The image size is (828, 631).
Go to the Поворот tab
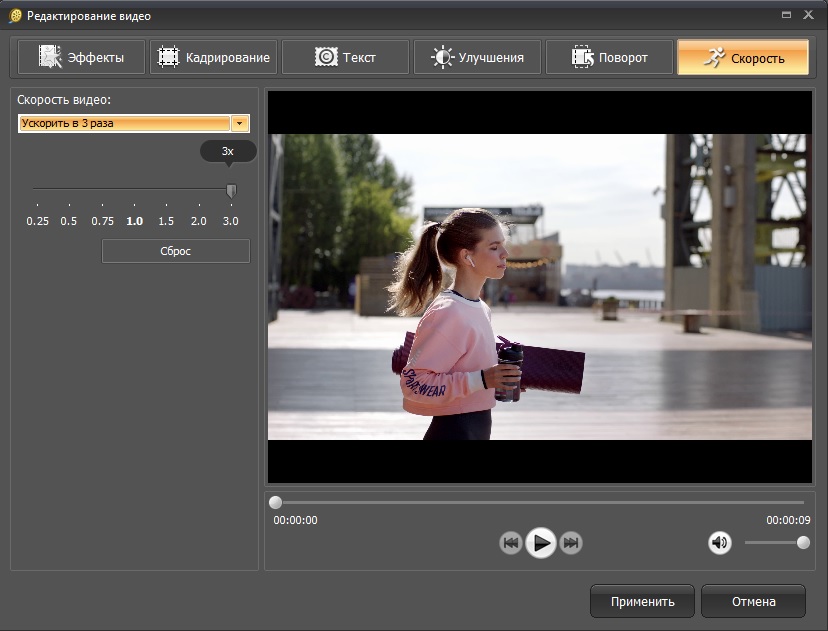(x=609, y=57)
